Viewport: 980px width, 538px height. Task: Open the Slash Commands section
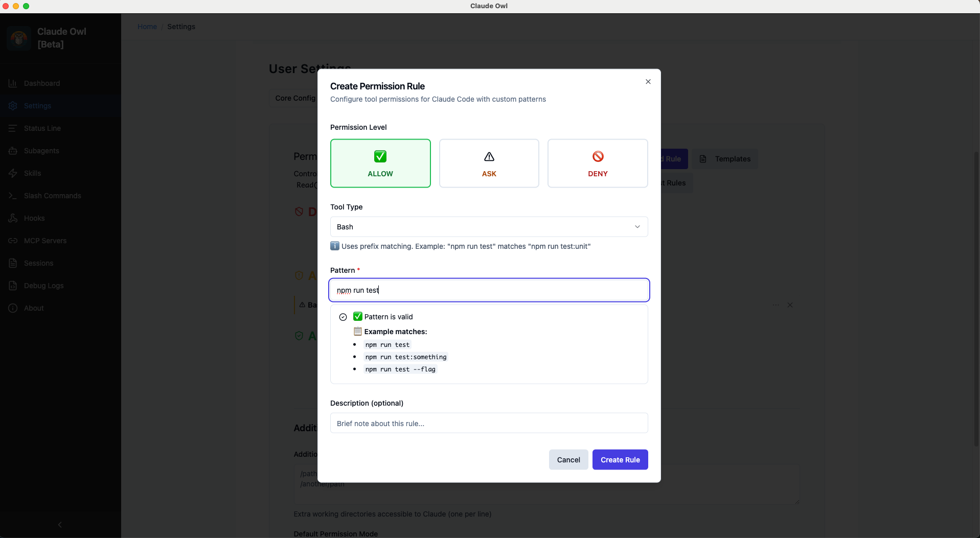[53, 196]
